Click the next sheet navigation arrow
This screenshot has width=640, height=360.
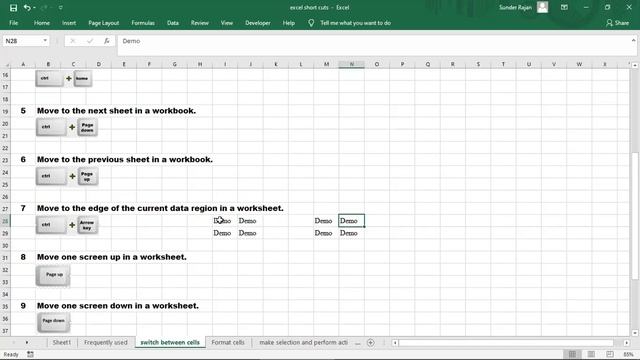coord(27,342)
